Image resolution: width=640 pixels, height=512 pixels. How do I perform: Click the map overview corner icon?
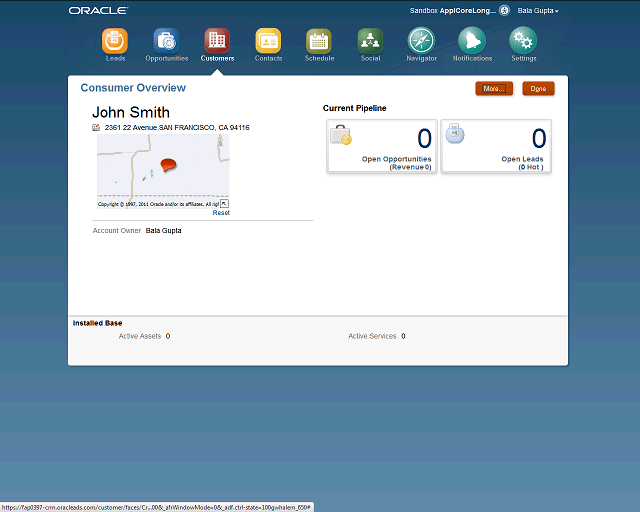pyautogui.click(x=224, y=203)
